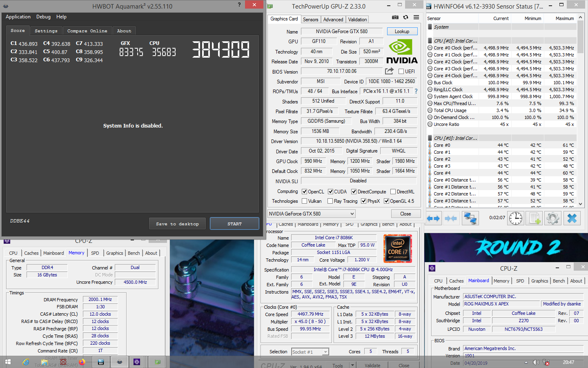
Task: Open the GPU-Z Validation tab
Action: [x=357, y=20]
